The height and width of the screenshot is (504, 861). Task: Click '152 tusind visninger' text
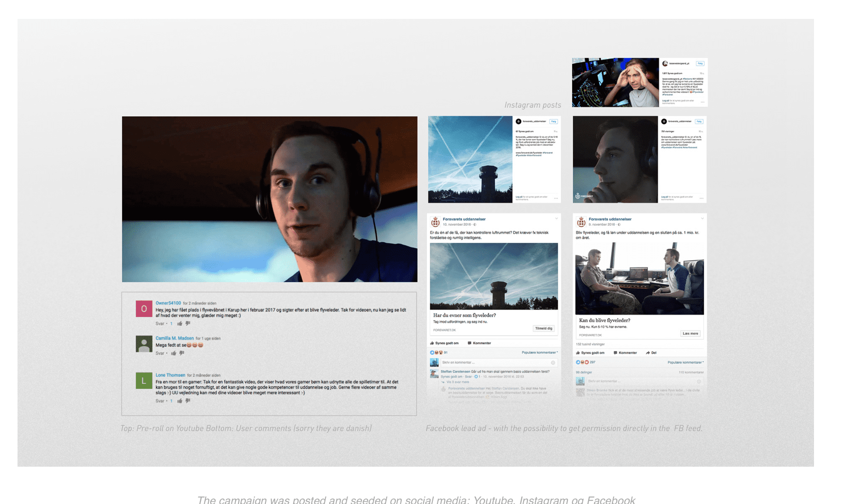tap(590, 344)
